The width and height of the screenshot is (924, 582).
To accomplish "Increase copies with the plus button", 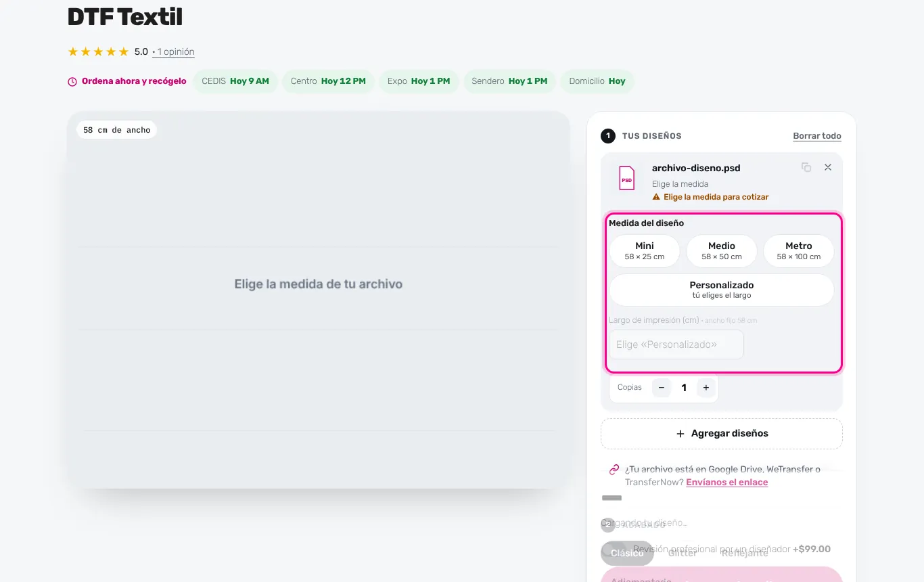I will tap(706, 388).
